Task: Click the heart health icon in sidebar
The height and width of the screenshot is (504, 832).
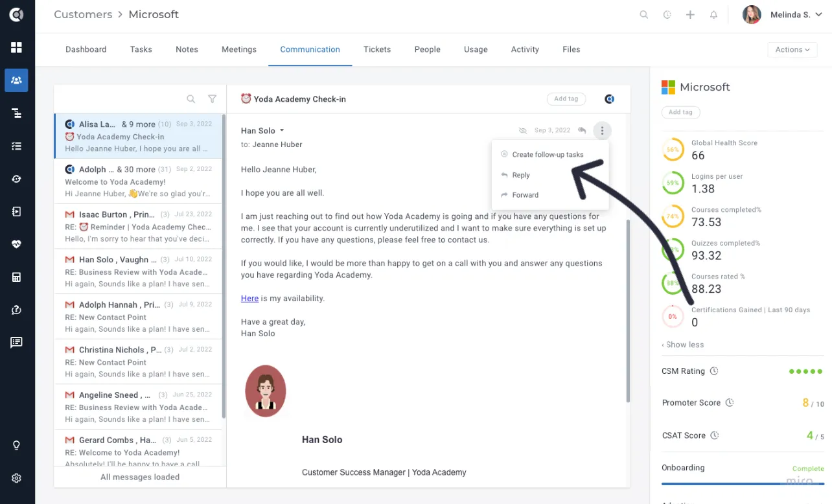Action: [x=16, y=244]
